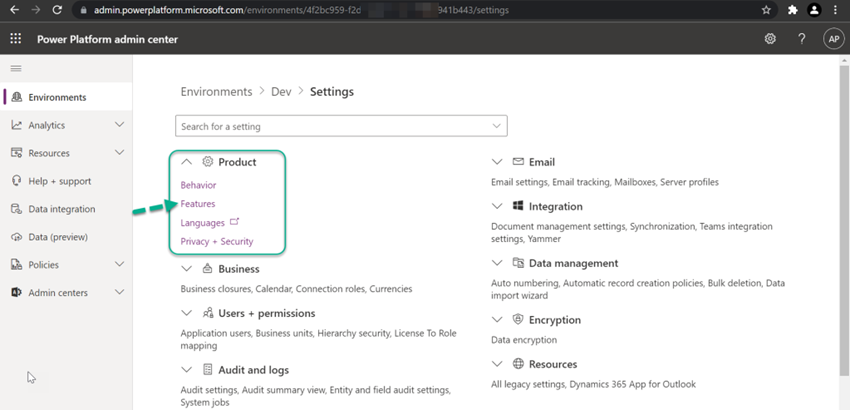Expand the Encryption section chevron
Viewport: 850px width, 410px height.
tap(497, 319)
